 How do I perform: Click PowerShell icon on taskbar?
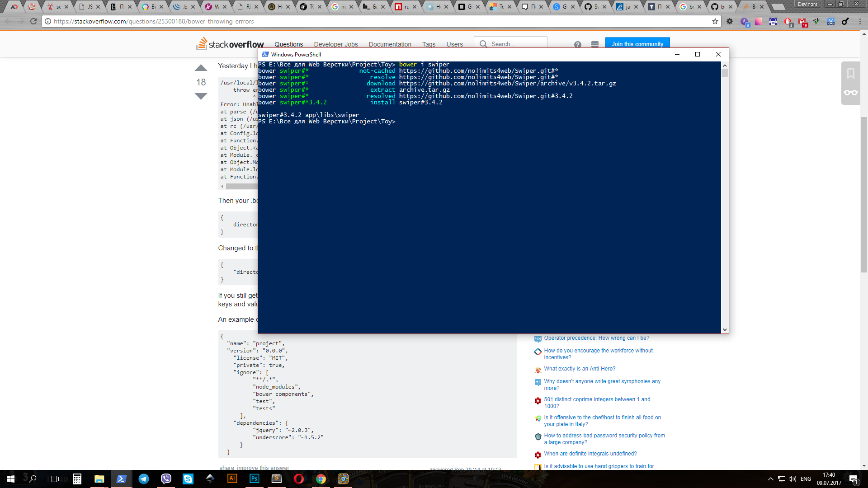tap(121, 479)
